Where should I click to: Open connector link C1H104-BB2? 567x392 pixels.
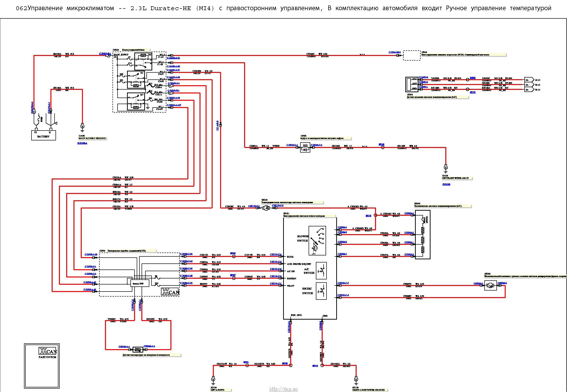[395, 52]
